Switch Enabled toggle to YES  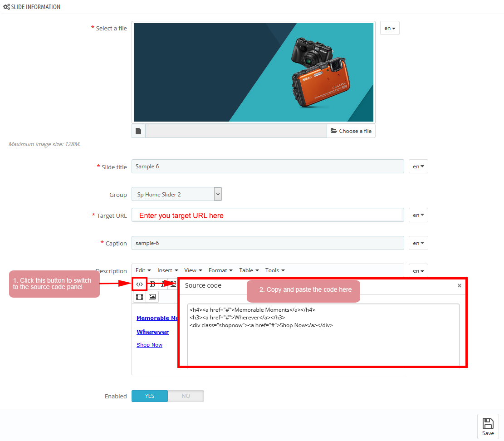click(149, 396)
